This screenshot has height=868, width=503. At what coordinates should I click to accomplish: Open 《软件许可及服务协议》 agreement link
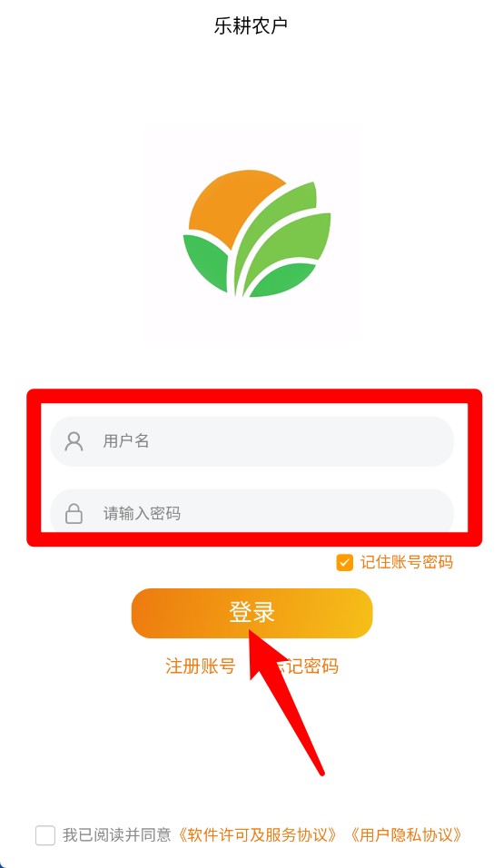point(257,834)
